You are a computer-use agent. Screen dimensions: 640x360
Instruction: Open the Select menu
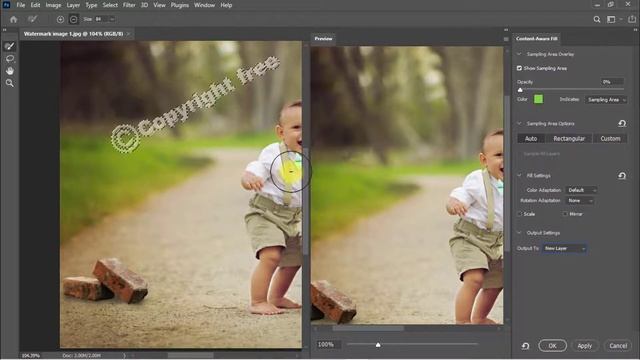[110, 5]
